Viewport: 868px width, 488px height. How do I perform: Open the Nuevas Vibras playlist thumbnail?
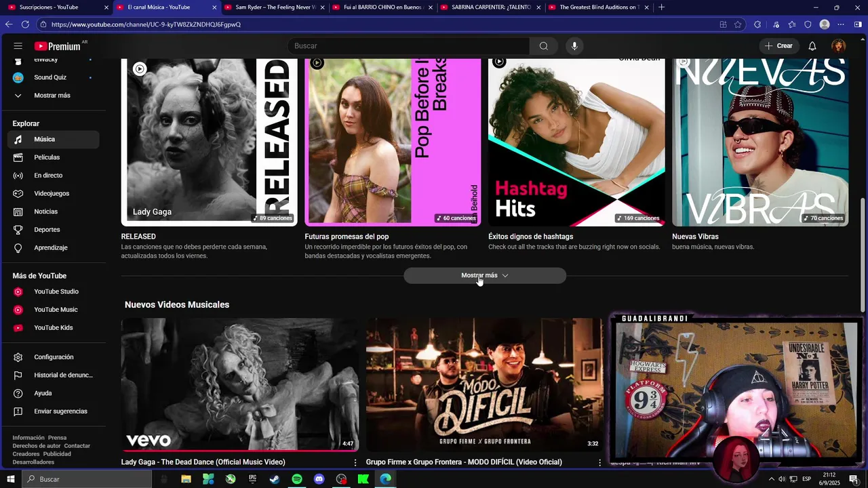[760, 142]
